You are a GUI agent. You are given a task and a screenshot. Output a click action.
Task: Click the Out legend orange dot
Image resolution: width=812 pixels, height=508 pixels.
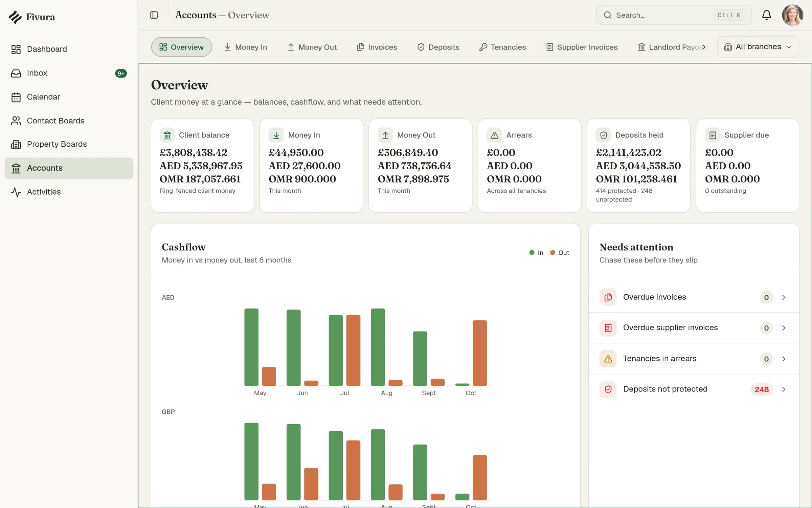pos(552,253)
